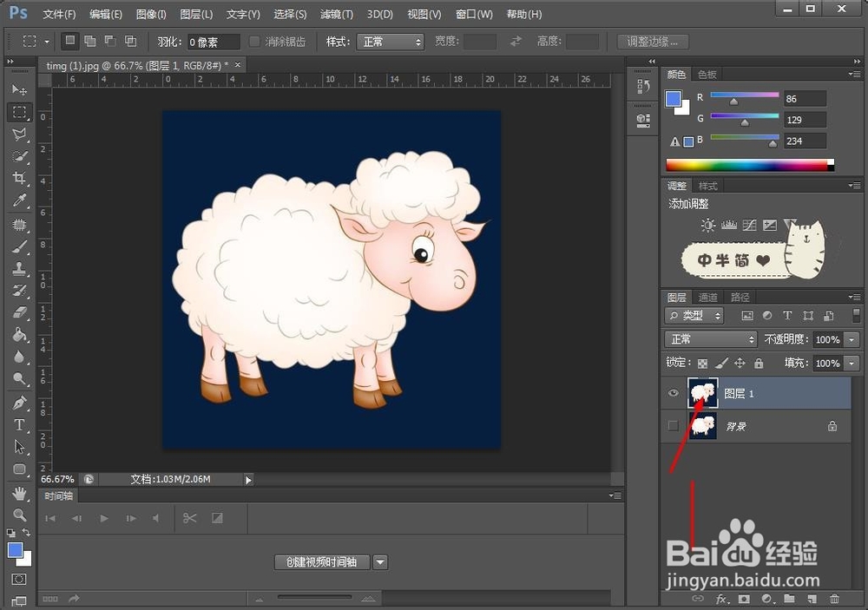Image resolution: width=868 pixels, height=610 pixels.
Task: Click the foreground color swatch in toolbox
Action: (15, 549)
